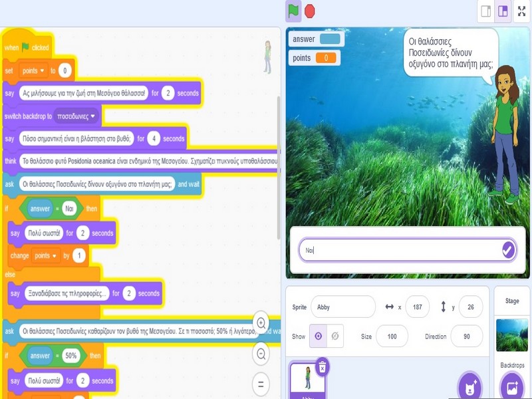Hide sprite using crossed-eye icon
Screen dimensions: 532x399
(x=336, y=336)
